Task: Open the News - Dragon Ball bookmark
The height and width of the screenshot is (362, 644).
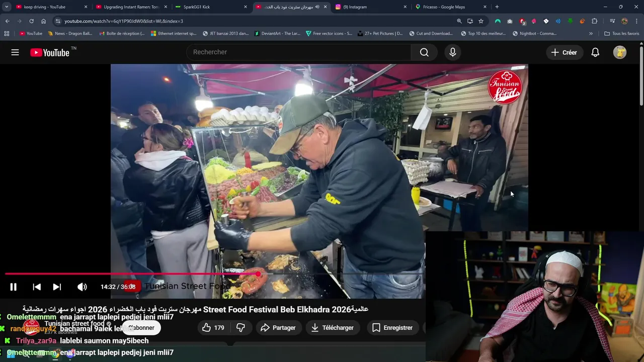Action: (x=70, y=34)
